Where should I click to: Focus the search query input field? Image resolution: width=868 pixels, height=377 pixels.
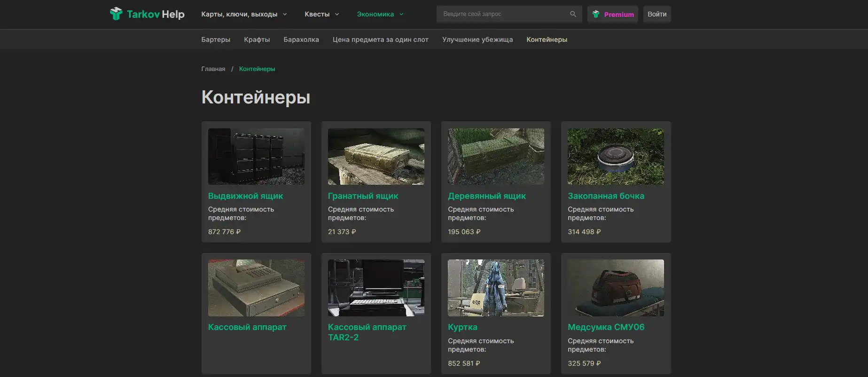pyautogui.click(x=503, y=14)
